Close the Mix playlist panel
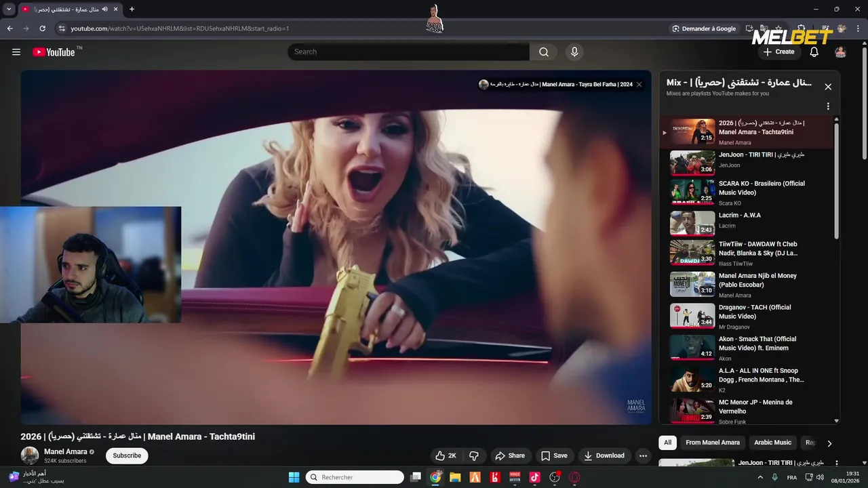Viewport: 868px width, 488px height. [x=828, y=87]
